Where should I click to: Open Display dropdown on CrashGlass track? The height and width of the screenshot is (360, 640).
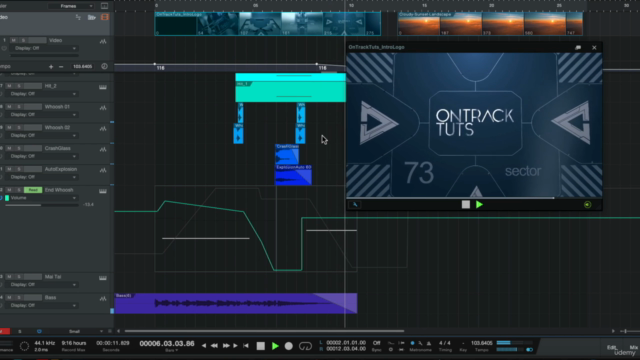pos(43,156)
